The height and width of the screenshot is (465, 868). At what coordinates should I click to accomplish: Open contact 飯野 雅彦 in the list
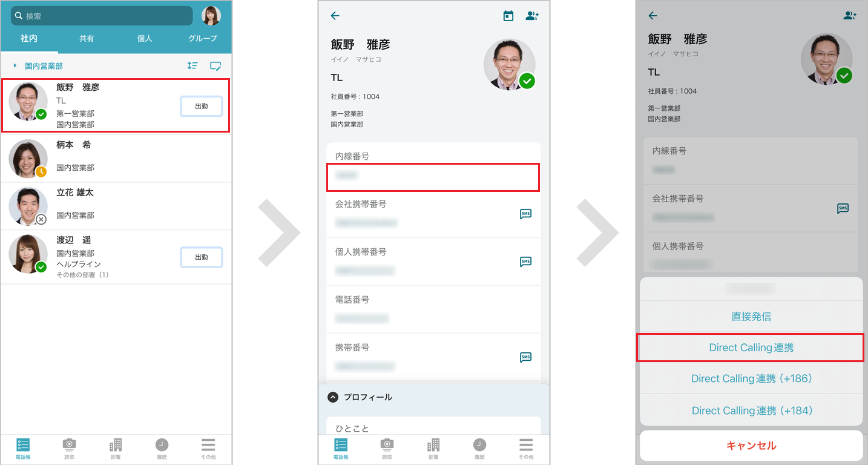click(x=116, y=105)
